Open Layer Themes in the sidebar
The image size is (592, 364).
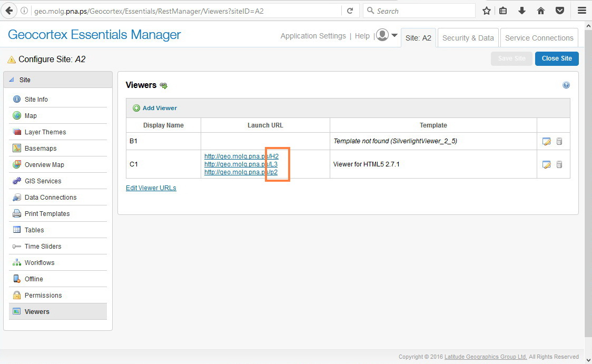tap(58, 132)
